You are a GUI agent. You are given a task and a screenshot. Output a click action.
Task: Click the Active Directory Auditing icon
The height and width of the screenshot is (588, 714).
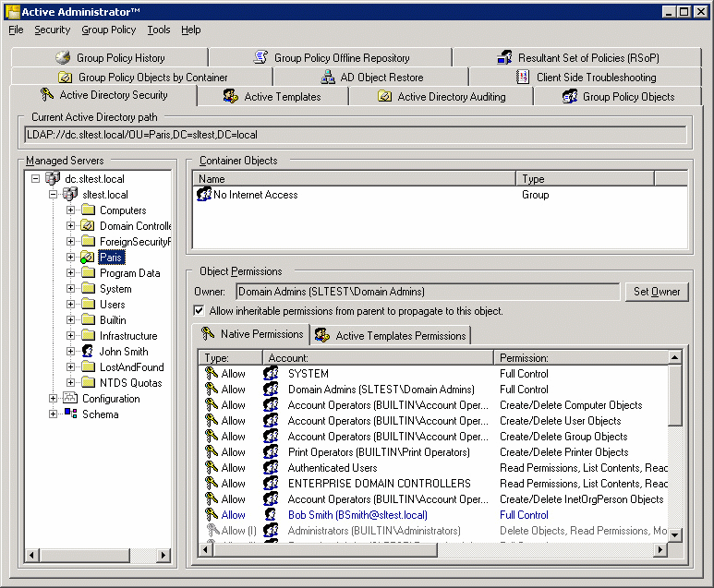385,97
